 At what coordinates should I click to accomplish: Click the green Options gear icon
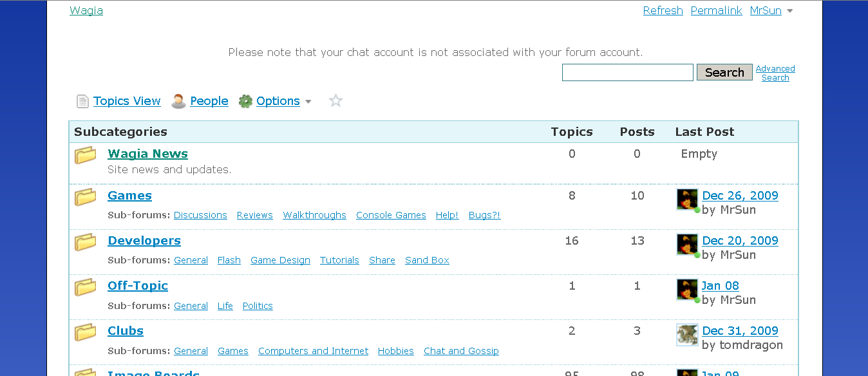(245, 101)
